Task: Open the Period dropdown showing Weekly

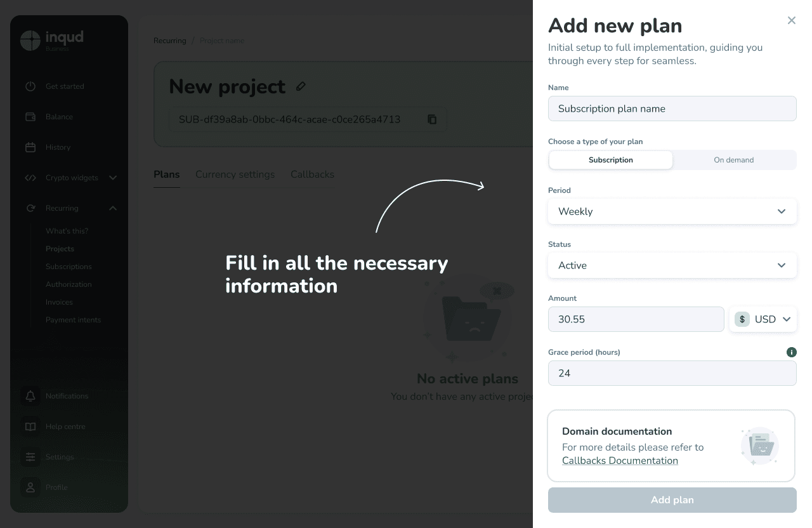Action: (x=672, y=211)
